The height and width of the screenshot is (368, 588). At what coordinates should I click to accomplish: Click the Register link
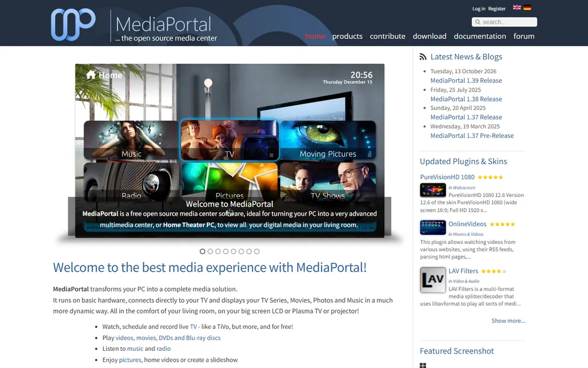tap(497, 9)
